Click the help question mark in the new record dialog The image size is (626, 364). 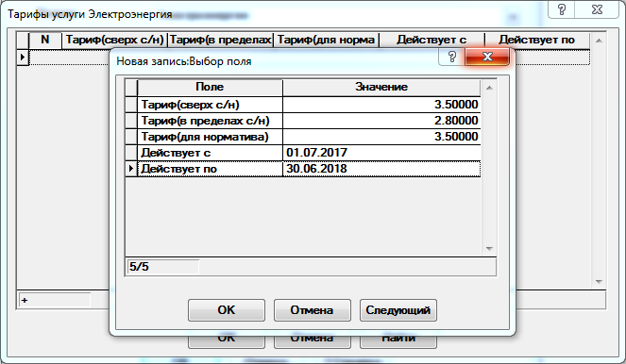(x=451, y=57)
